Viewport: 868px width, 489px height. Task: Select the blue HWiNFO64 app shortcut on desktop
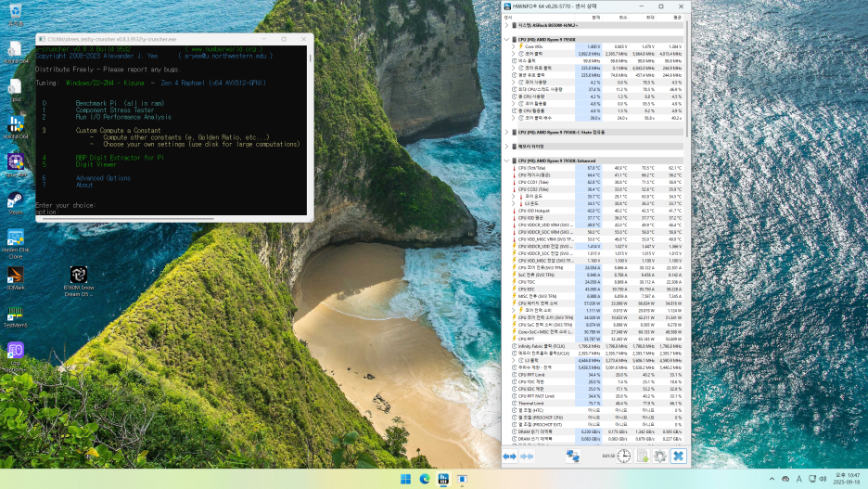point(16,128)
